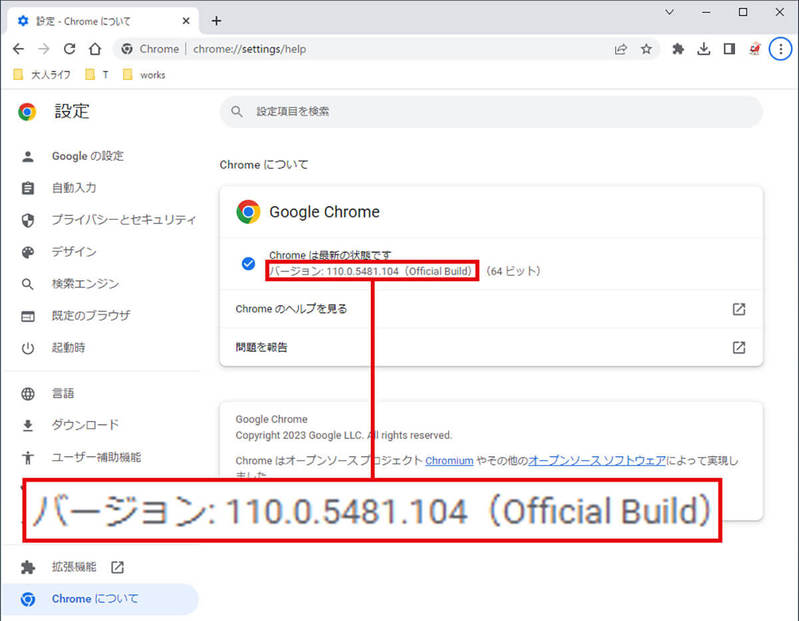Open プライバシーとセキュリティ section

123,220
